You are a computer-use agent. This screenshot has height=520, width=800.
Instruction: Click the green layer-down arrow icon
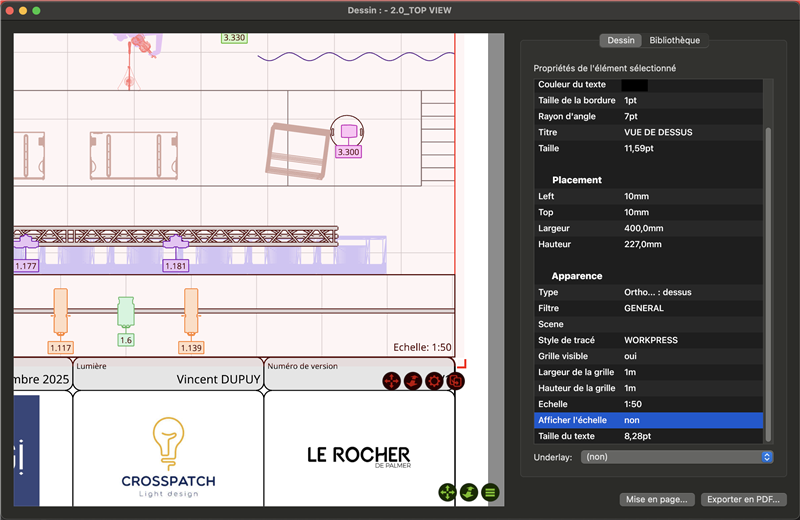pyautogui.click(x=468, y=492)
